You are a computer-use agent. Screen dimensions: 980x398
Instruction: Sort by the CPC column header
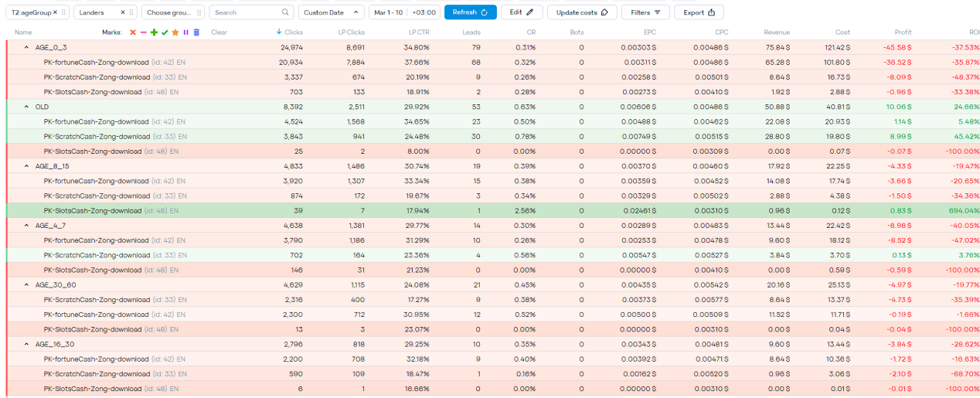[x=720, y=32]
